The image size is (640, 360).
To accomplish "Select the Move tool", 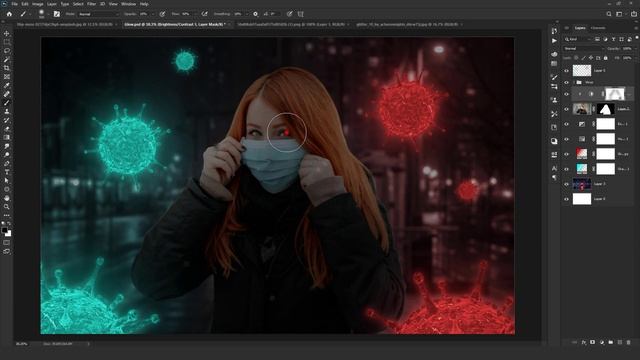I will (x=7, y=33).
